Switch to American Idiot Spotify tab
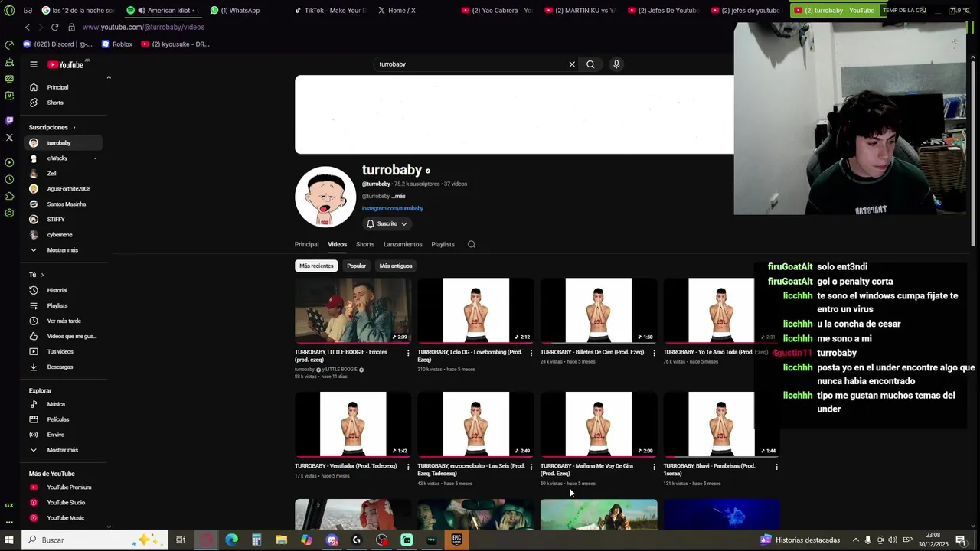980x551 pixels. 163,10
